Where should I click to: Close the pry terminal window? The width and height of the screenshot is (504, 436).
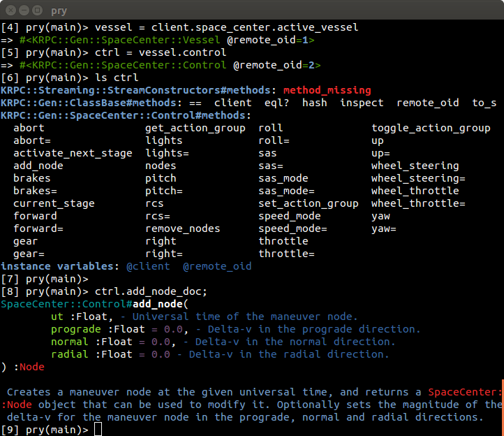point(11,10)
